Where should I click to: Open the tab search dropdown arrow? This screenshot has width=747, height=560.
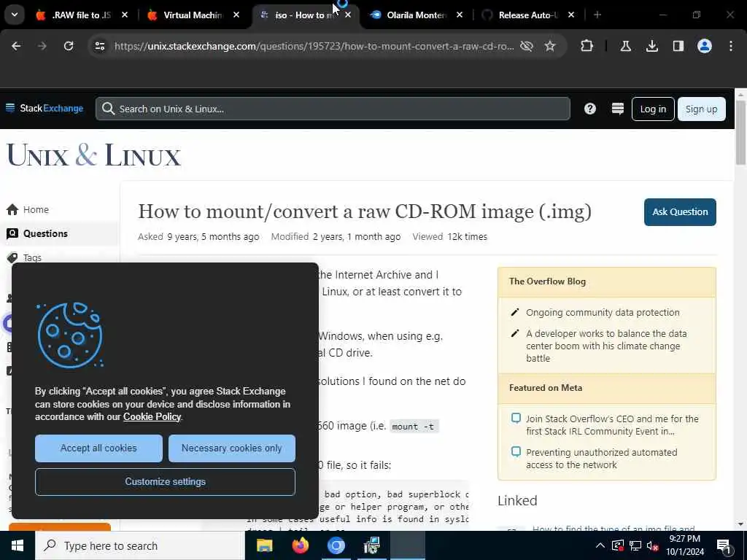click(x=15, y=15)
